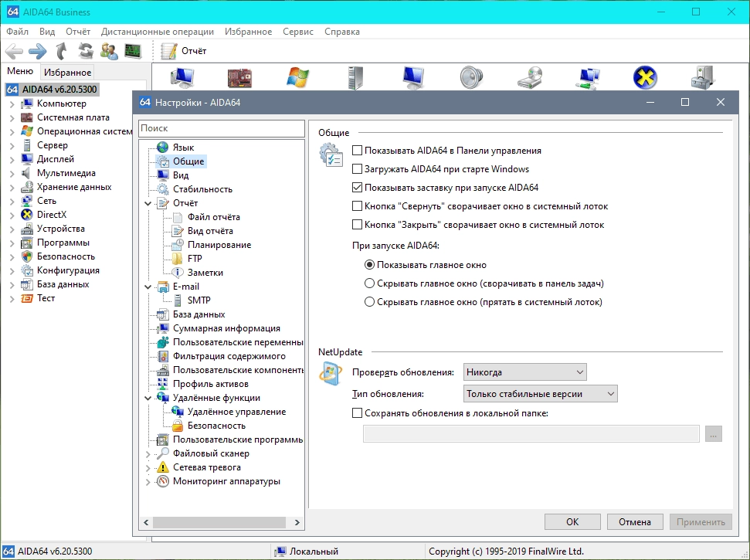
Task: Click the local update folder path field
Action: coord(531,434)
